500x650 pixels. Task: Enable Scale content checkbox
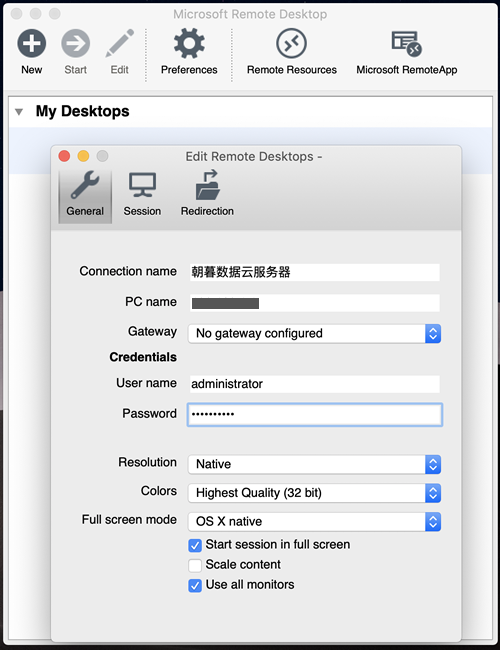click(195, 565)
